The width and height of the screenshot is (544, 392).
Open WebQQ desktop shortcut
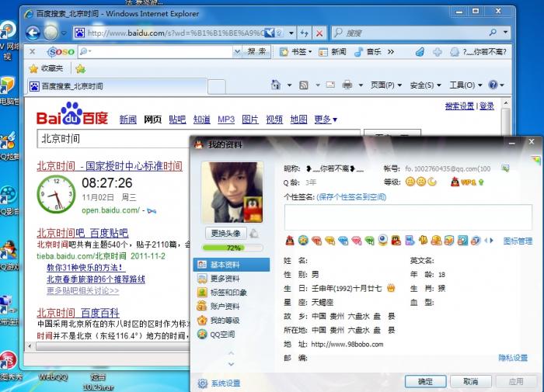[53, 376]
